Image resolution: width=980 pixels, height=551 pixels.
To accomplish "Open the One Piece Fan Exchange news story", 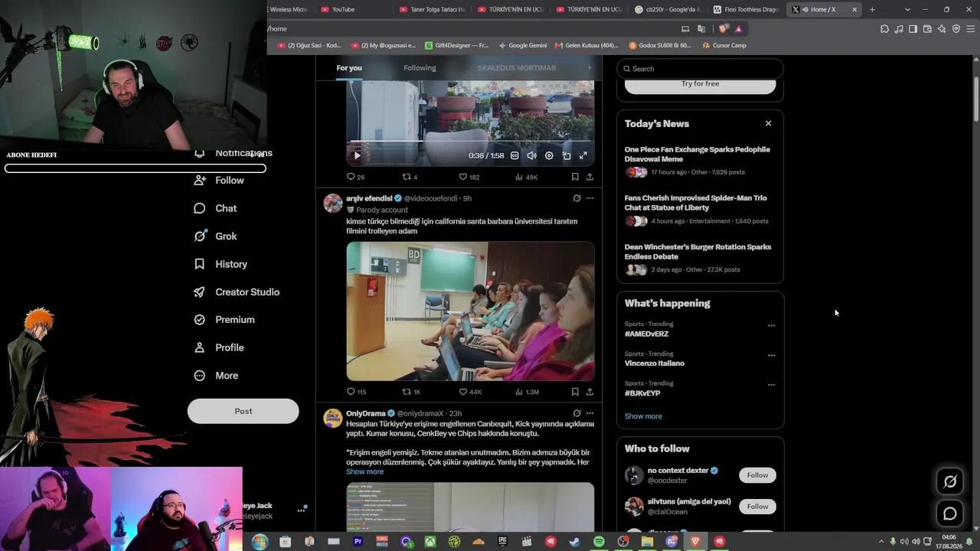I will click(x=700, y=160).
